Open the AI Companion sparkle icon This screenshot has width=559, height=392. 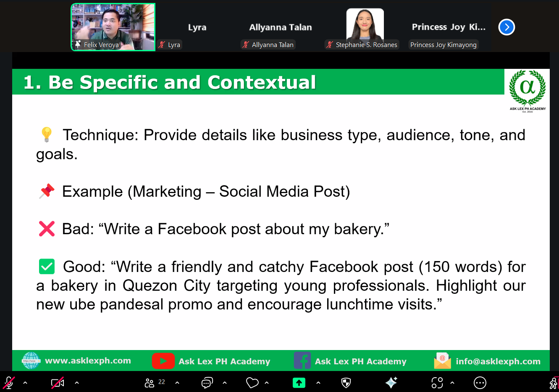click(391, 383)
